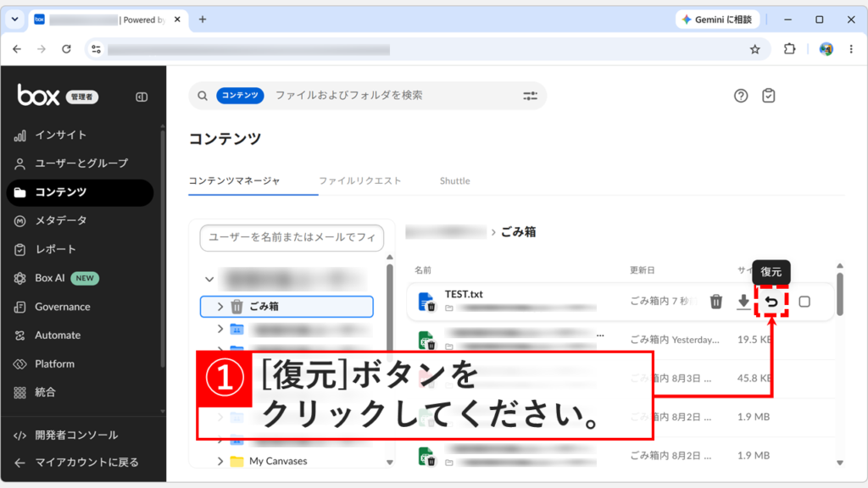Open the Chrome profile avatar
The height and width of the screenshot is (488, 868).
pyautogui.click(x=826, y=49)
